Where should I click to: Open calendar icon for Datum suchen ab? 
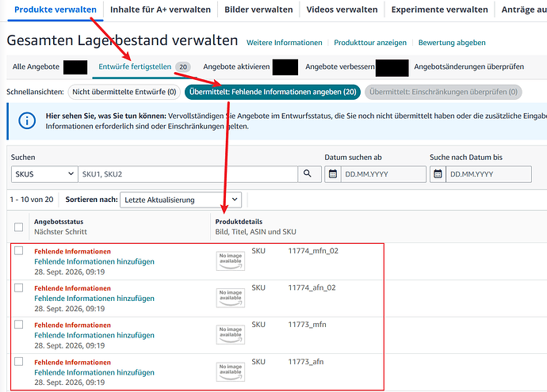pos(333,174)
